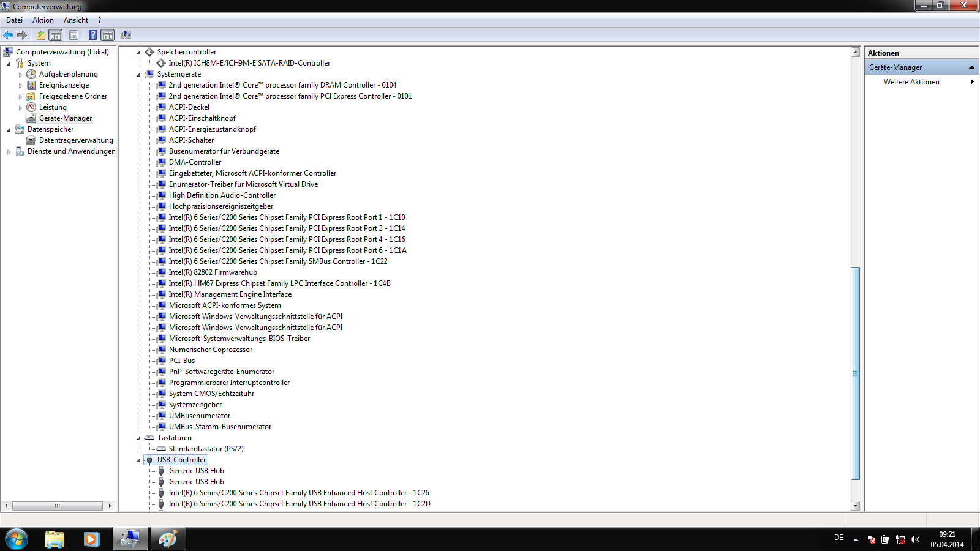Screen dimensions: 980x551
Task: Select the ACPI-Deckel device
Action: tap(189, 107)
